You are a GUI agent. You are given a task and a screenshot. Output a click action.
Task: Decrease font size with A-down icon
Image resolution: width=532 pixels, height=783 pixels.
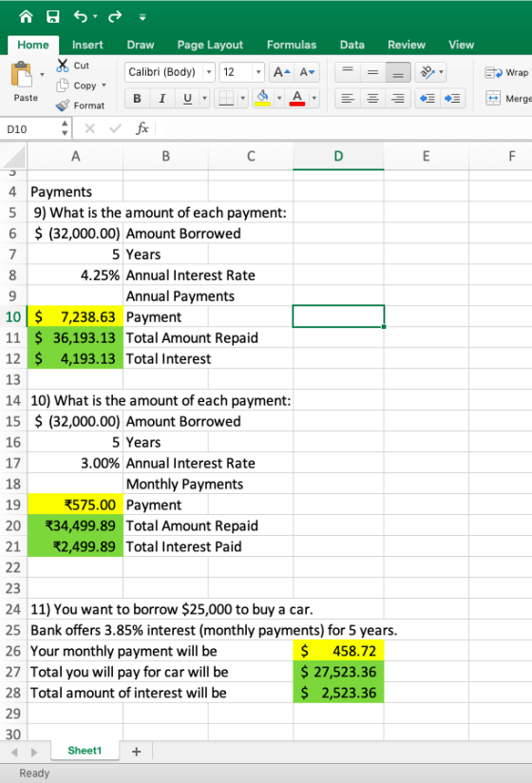pyautogui.click(x=307, y=72)
